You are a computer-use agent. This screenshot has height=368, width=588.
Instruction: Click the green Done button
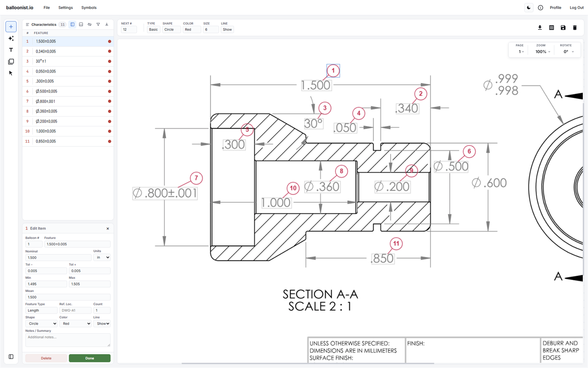click(x=89, y=358)
